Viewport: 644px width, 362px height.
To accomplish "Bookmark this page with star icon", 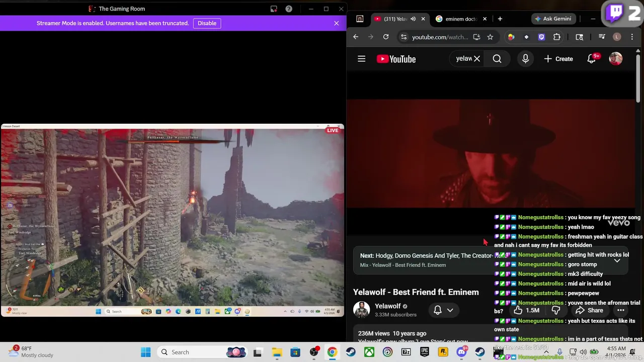I will tap(490, 37).
